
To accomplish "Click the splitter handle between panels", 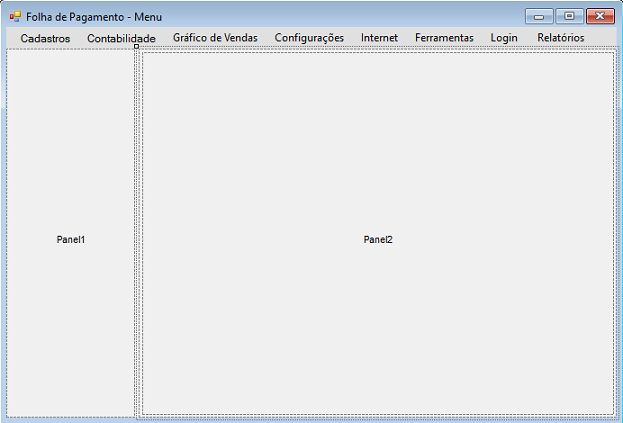I will tap(136, 46).
